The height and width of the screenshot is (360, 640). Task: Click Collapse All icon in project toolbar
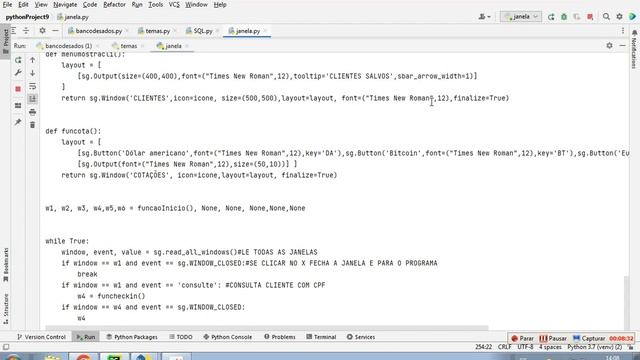tap(26, 31)
